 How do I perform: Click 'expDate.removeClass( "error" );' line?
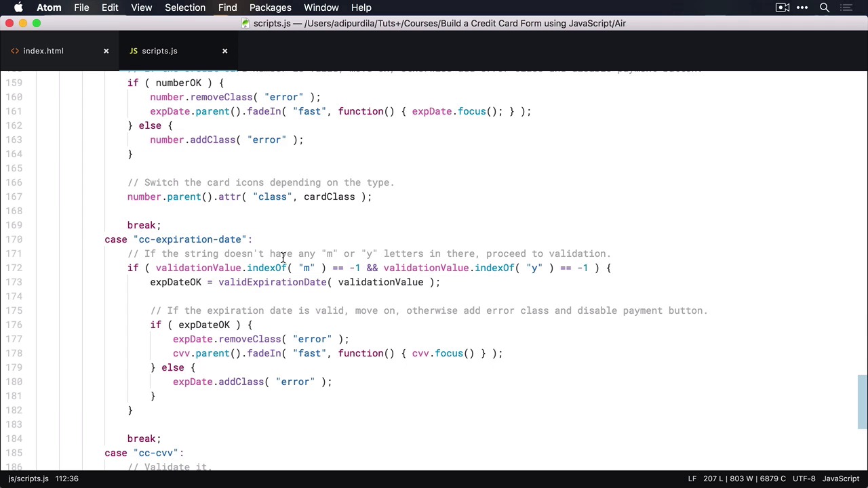pos(261,339)
